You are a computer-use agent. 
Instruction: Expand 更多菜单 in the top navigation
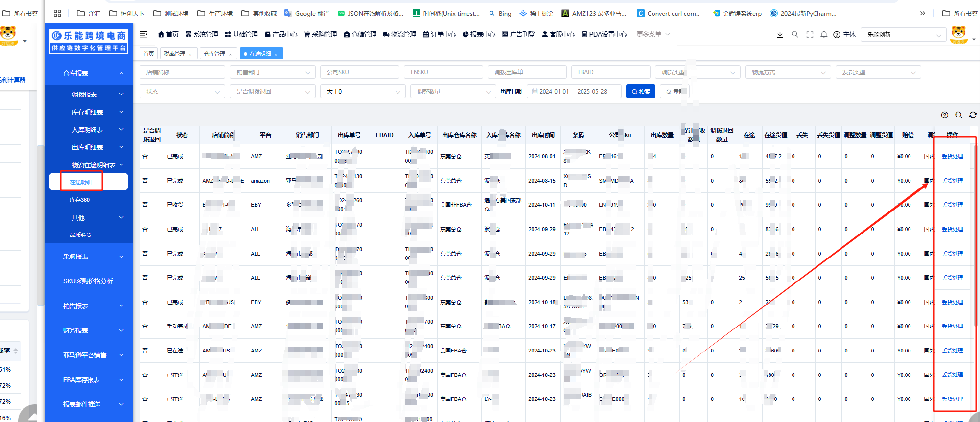[x=653, y=34]
